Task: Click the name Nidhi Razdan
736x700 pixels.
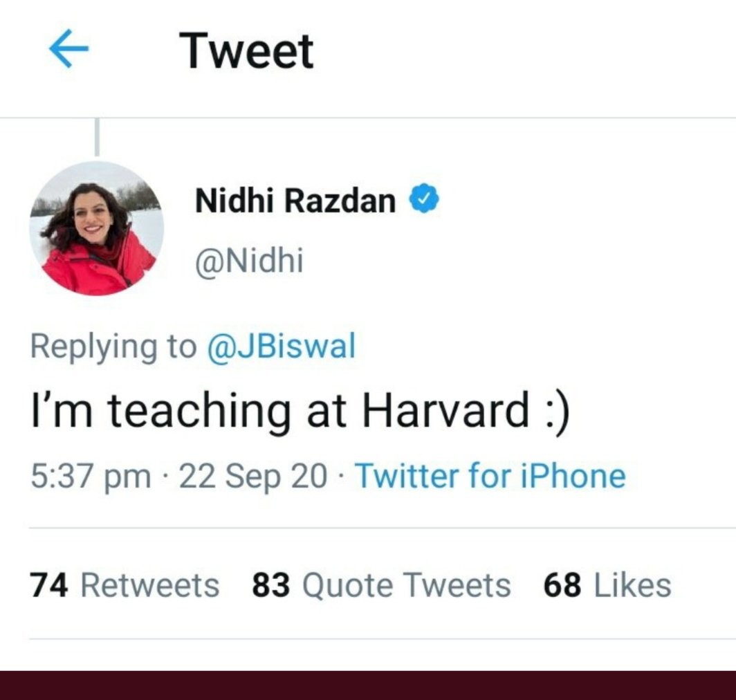Action: coord(297,201)
